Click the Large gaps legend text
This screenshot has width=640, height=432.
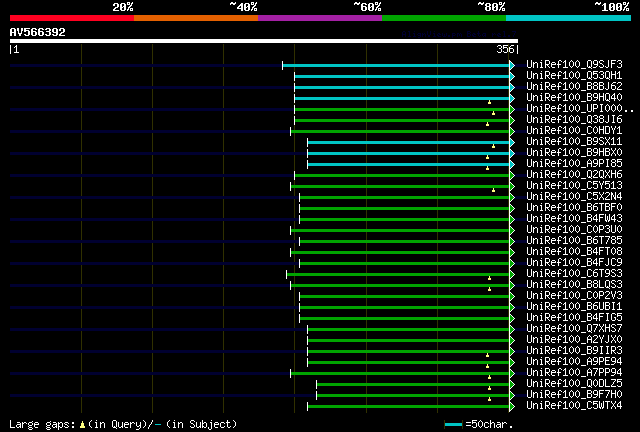tap(123, 424)
